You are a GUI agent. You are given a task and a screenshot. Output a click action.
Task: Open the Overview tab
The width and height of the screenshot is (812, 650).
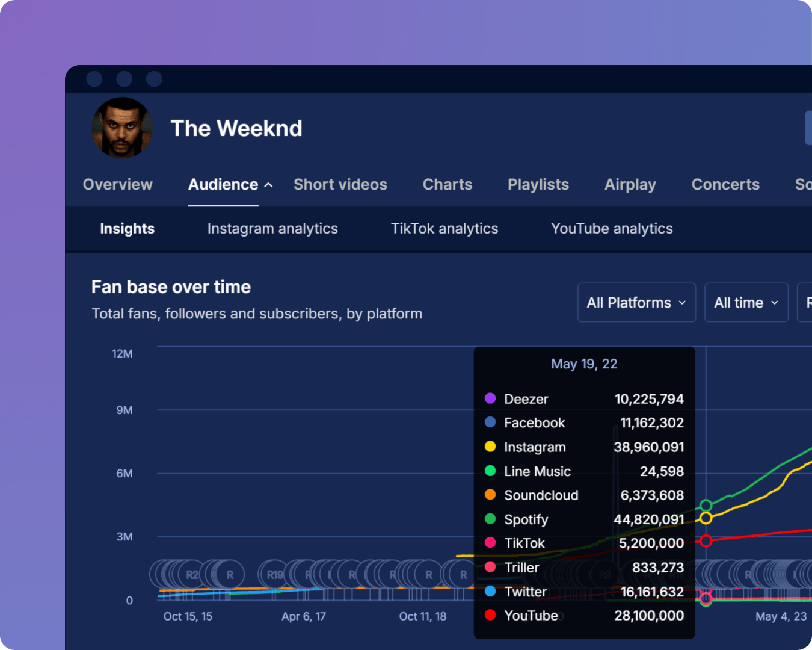point(118,184)
